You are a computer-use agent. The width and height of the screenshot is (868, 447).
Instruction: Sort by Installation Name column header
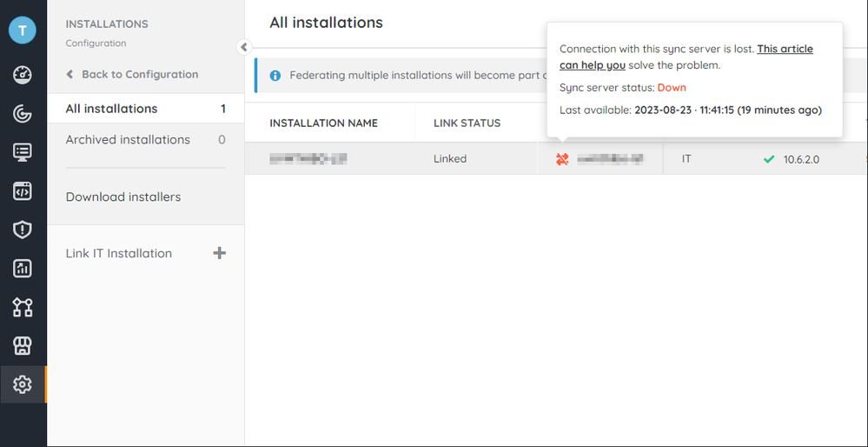323,123
